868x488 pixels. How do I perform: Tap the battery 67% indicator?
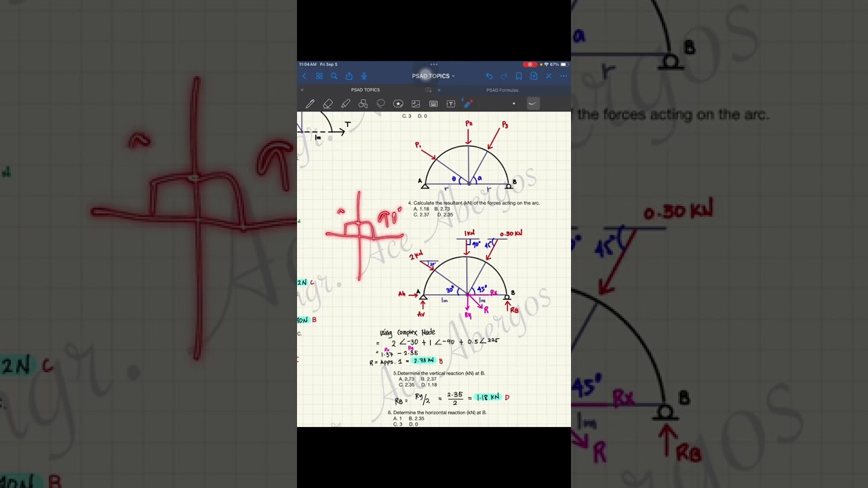pos(558,64)
